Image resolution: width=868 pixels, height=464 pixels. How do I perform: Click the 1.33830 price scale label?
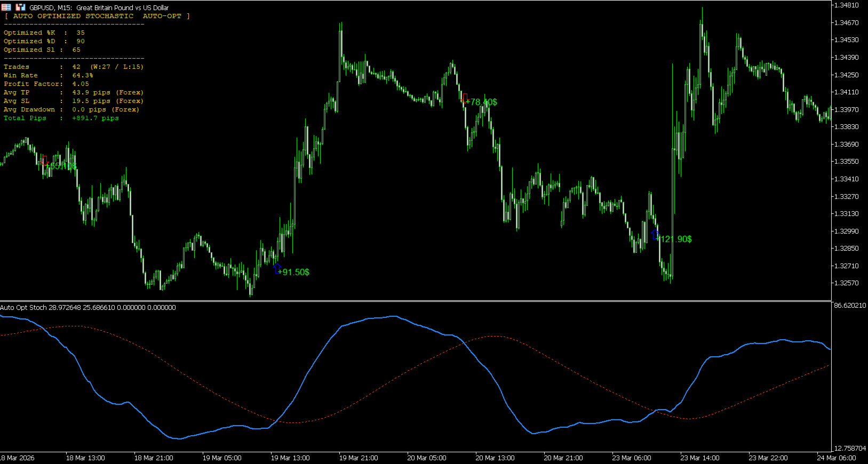coord(846,127)
